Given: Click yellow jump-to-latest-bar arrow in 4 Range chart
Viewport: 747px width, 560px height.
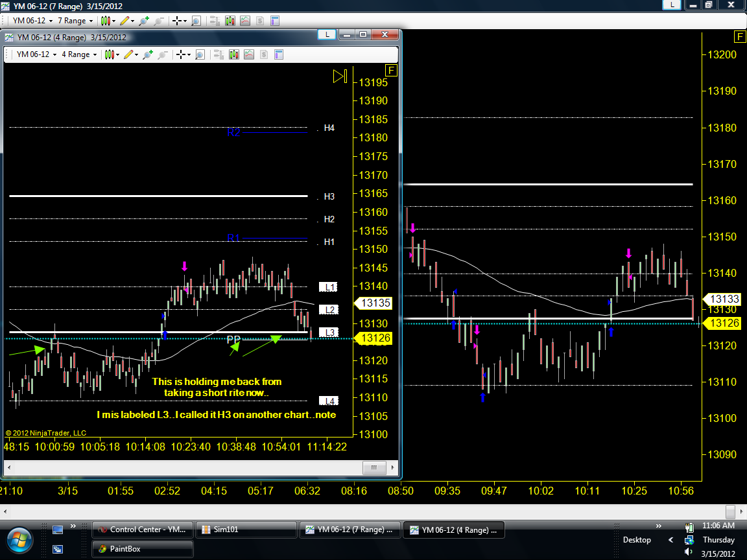Looking at the screenshot, I should [340, 76].
